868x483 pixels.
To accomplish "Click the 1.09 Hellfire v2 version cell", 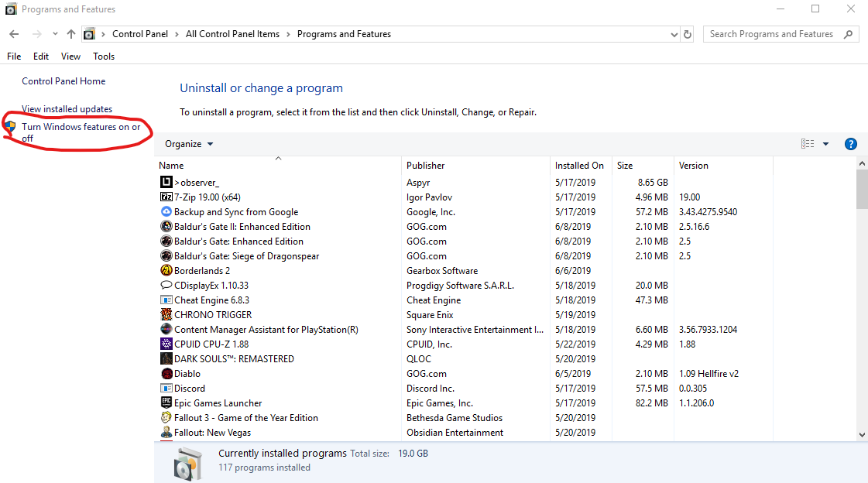I will click(708, 373).
